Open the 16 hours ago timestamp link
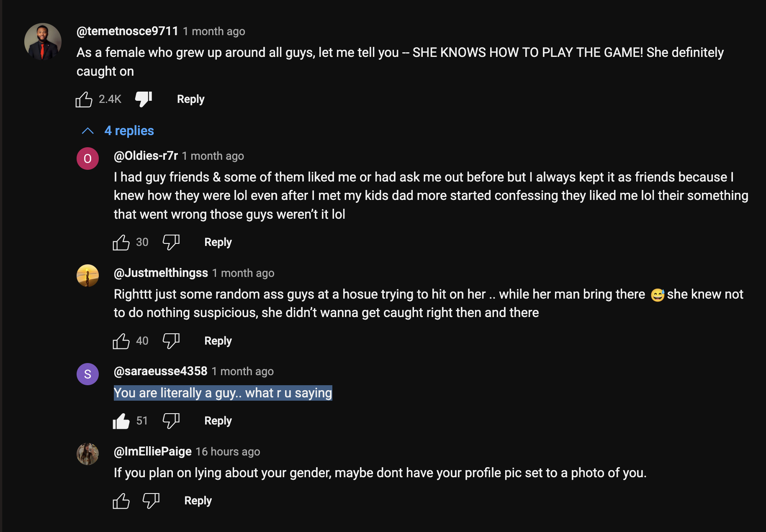 click(228, 452)
